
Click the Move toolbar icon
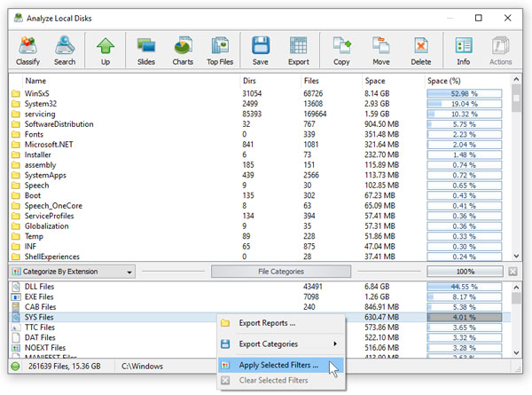click(x=381, y=51)
